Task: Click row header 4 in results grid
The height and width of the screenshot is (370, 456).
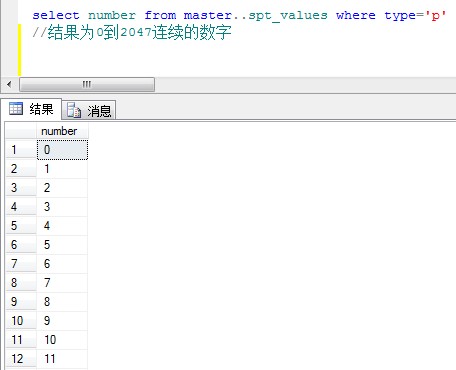Action: coord(21,207)
